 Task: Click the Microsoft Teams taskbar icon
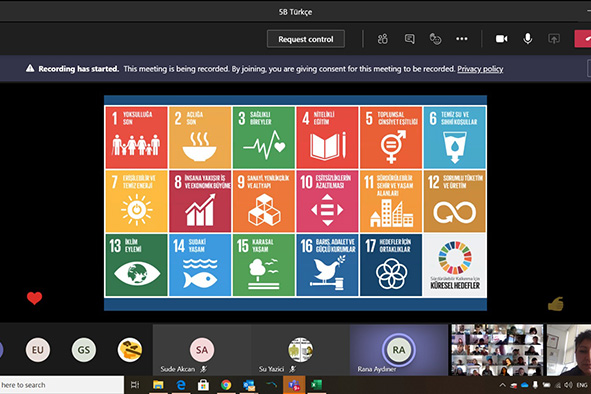(294, 385)
